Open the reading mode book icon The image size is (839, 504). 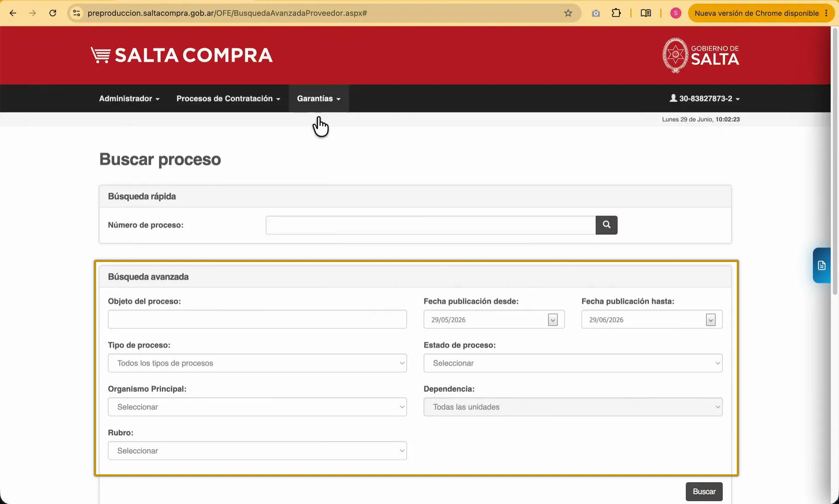[646, 13]
